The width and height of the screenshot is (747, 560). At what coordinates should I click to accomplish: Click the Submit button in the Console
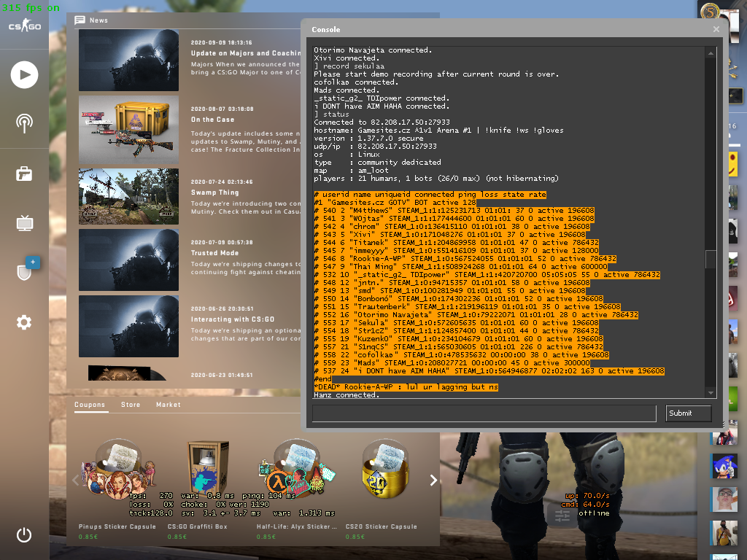pyautogui.click(x=689, y=413)
